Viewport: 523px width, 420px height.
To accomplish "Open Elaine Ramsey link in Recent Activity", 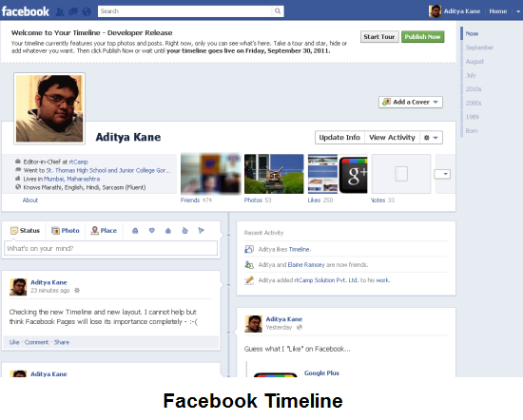I will [306, 265].
